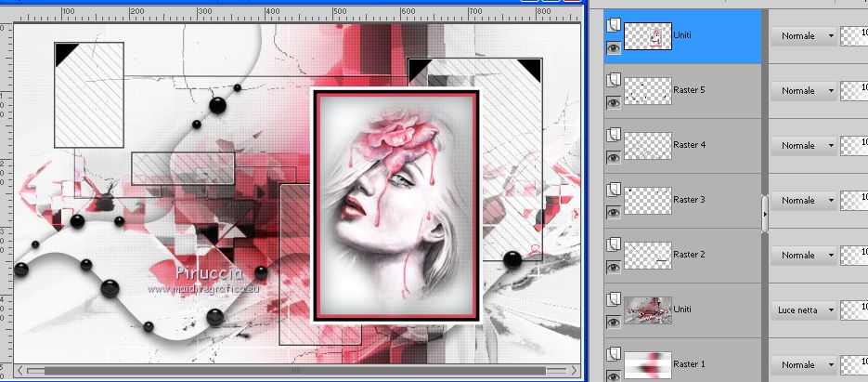Select the Raster 1 layer thumbnail
This screenshot has height=382, width=868.
coord(648,365)
